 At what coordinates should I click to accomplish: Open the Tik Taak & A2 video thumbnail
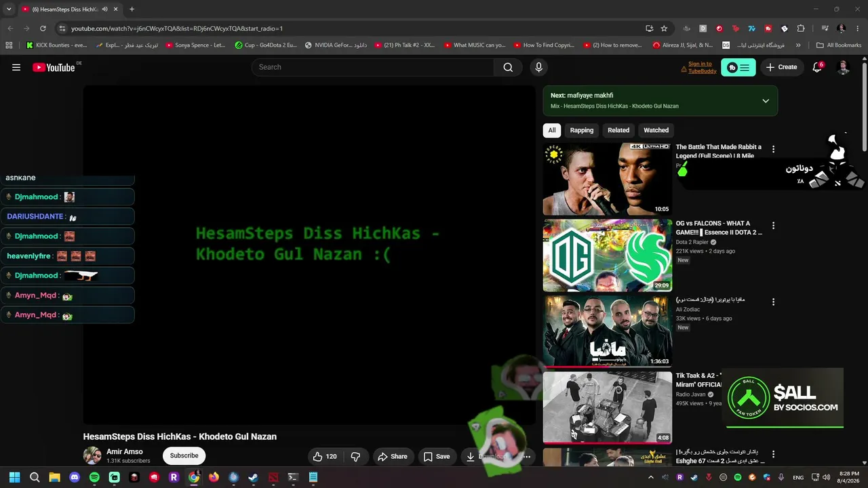click(608, 408)
